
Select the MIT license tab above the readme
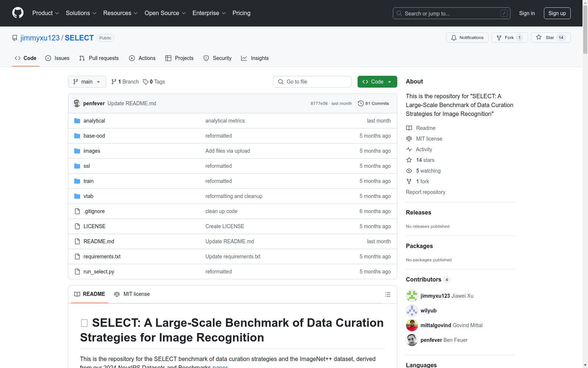[x=132, y=294]
